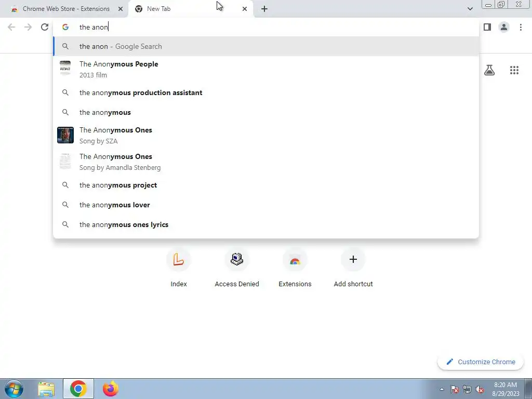The height and width of the screenshot is (399, 532).
Task: Select 'the anonymous production assistant' suggestion
Action: pyautogui.click(x=266, y=92)
